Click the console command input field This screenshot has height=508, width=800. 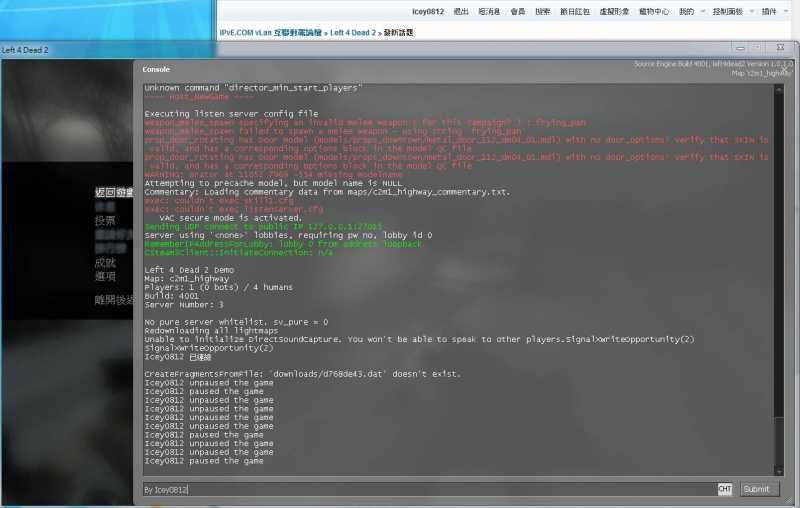click(x=430, y=489)
